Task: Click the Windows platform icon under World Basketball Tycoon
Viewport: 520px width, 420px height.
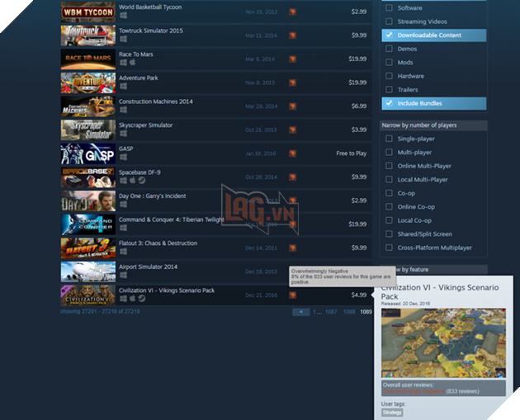Action: (x=123, y=16)
